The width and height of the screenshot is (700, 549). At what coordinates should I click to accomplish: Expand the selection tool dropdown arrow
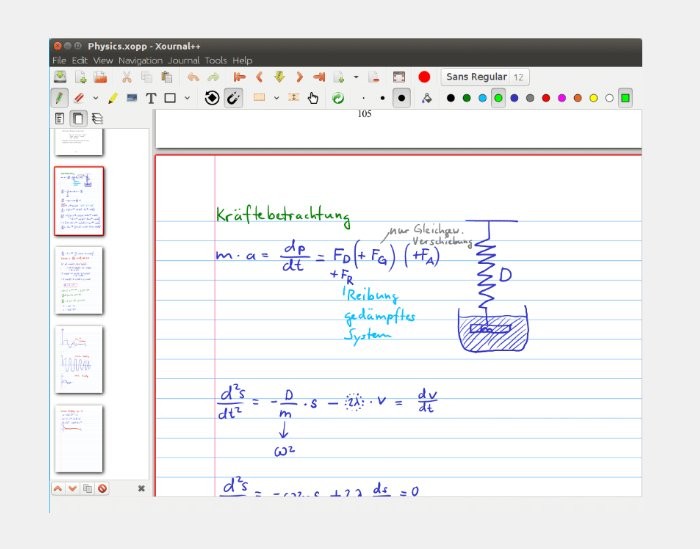coord(277,98)
